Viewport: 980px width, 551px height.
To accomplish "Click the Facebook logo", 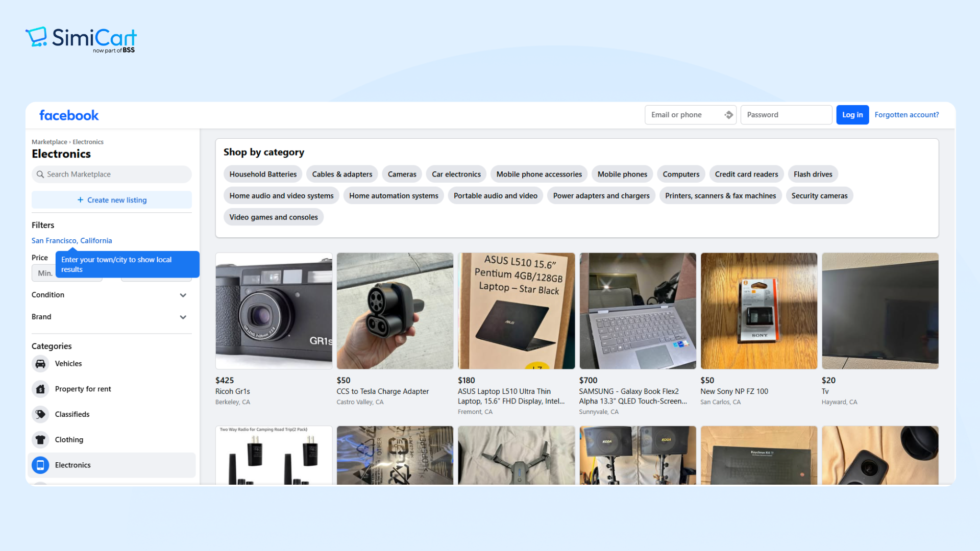I will [69, 115].
